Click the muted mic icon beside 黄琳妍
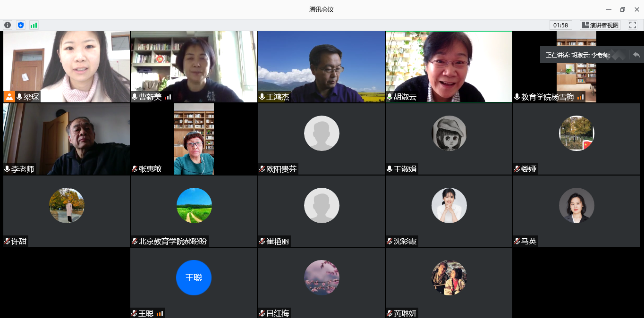This screenshot has width=644, height=318. click(x=390, y=313)
